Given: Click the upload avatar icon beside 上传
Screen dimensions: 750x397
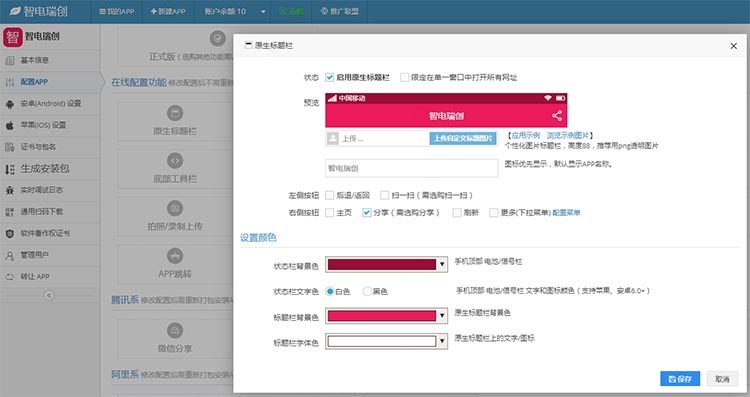Looking at the screenshot, I should pyautogui.click(x=332, y=138).
